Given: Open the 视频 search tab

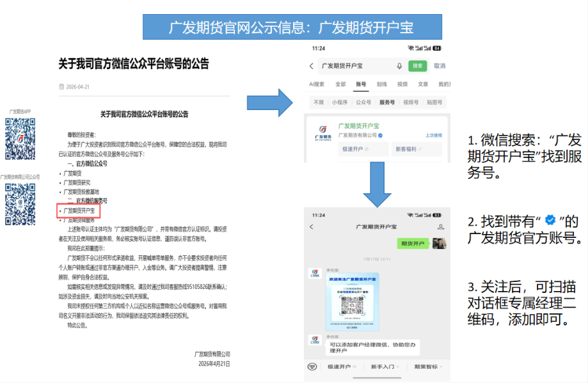Looking at the screenshot, I should point(402,84).
